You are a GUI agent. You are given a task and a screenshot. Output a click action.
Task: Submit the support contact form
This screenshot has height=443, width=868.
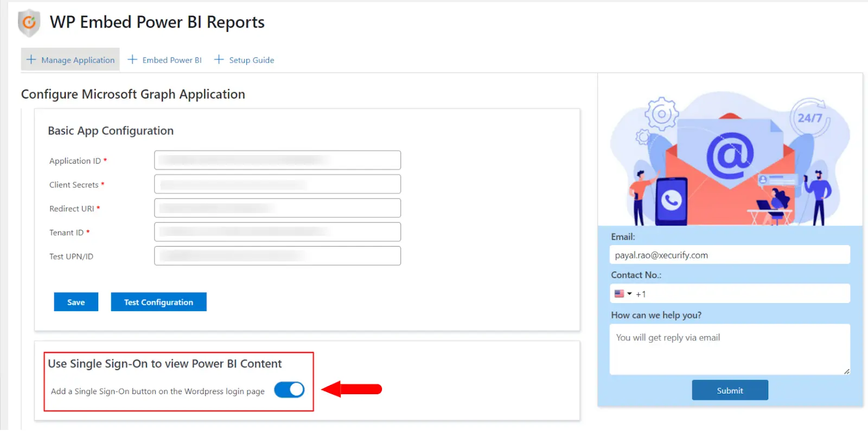point(730,390)
